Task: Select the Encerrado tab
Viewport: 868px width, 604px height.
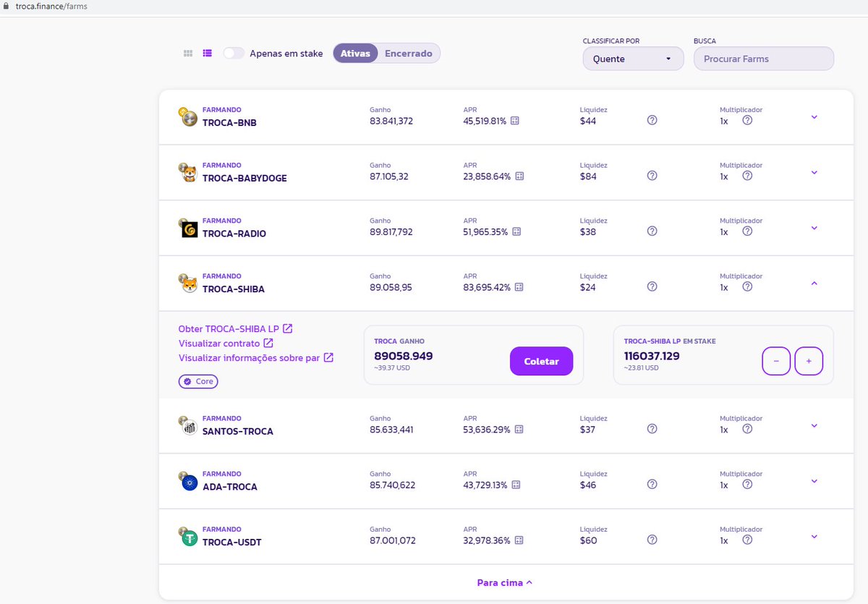Action: click(x=409, y=54)
